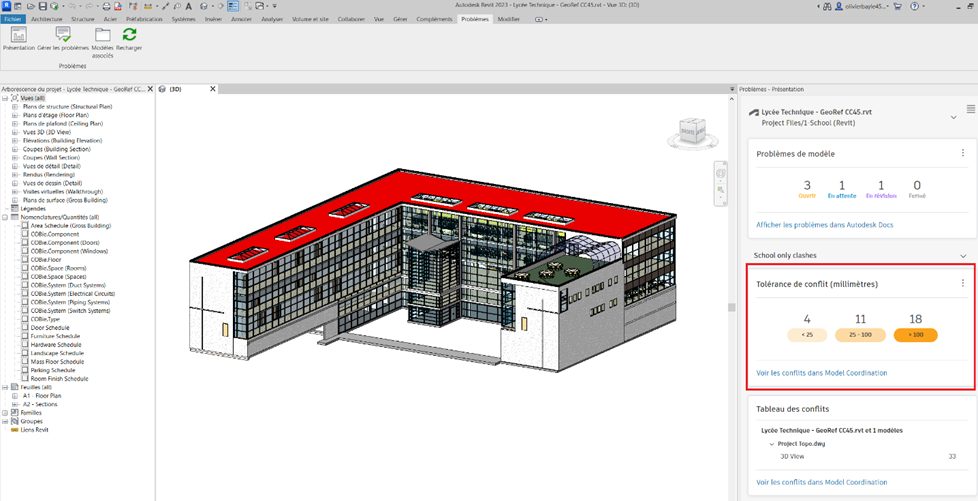Viewport: 978px width, 501px height.
Task: Click the binoculars search icon
Action: (827, 6)
